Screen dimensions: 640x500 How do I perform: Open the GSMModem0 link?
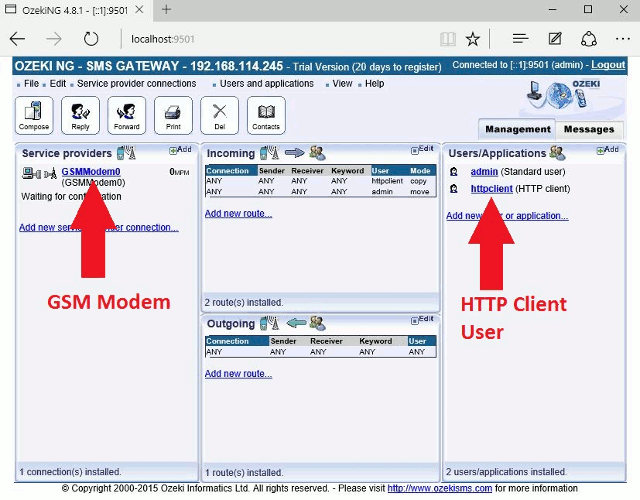pyautogui.click(x=91, y=172)
